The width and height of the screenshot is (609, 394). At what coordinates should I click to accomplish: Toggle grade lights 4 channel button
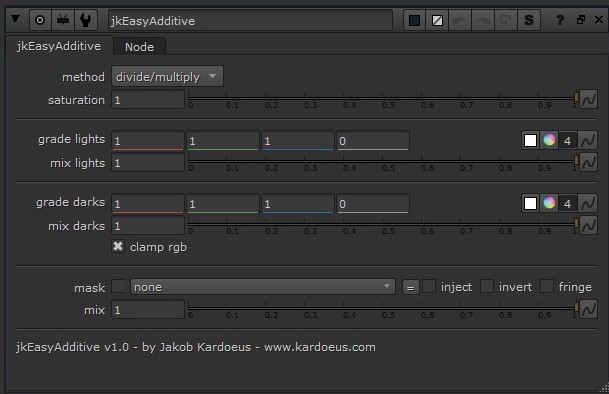(567, 141)
